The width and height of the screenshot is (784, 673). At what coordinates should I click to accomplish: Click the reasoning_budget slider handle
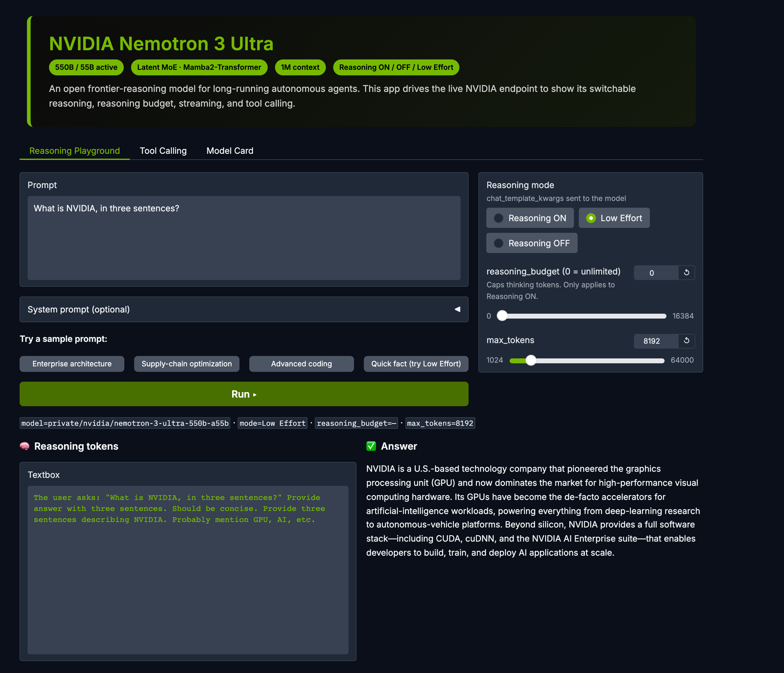point(502,316)
